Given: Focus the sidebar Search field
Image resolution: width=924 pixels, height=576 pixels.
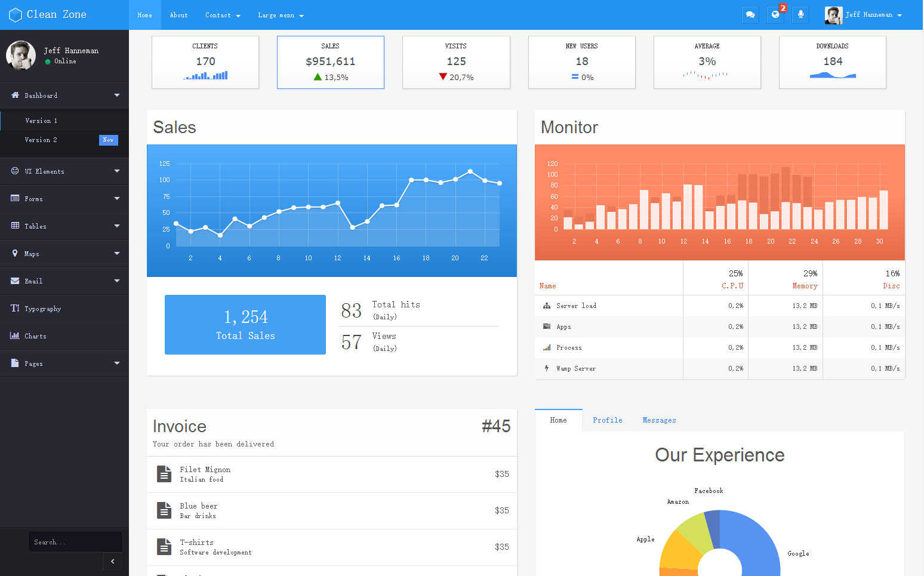Looking at the screenshot, I should click(x=75, y=542).
